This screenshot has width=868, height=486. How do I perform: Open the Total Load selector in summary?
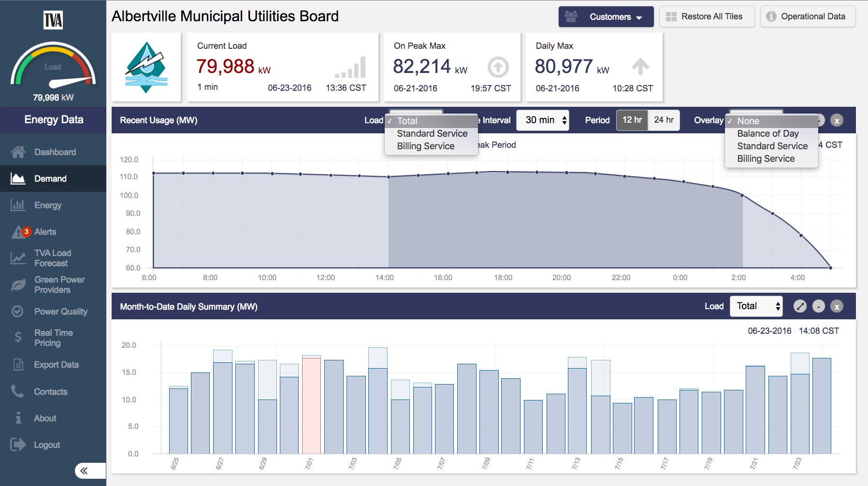(x=756, y=306)
